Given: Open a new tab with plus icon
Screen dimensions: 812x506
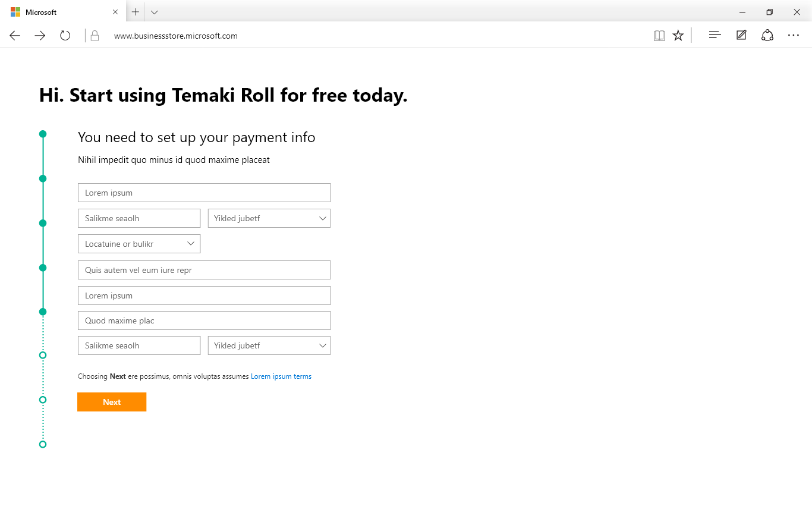Looking at the screenshot, I should pos(136,12).
